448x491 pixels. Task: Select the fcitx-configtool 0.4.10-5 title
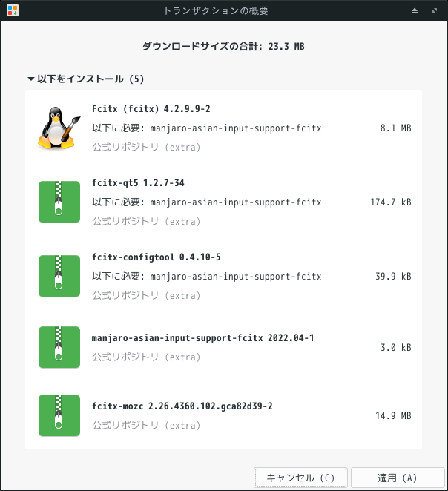pyautogui.click(x=157, y=257)
